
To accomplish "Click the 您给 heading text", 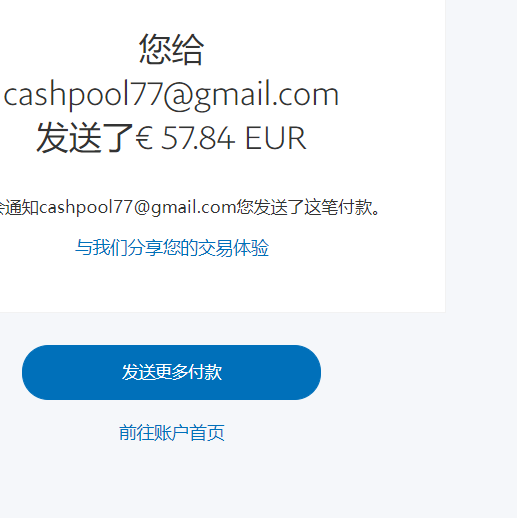I will 171,49.
